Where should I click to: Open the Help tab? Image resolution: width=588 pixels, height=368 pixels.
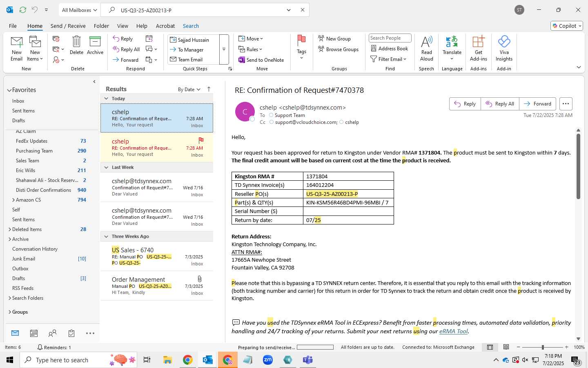click(142, 26)
